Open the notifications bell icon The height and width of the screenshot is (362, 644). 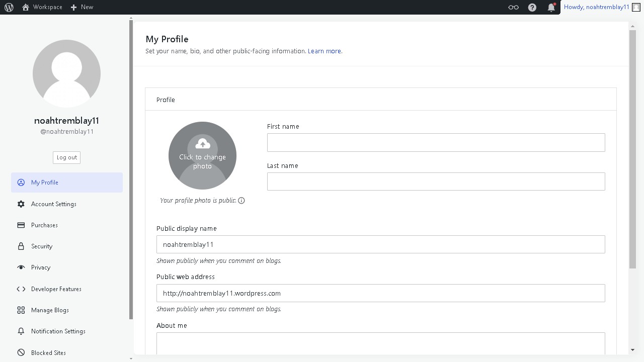(x=551, y=7)
